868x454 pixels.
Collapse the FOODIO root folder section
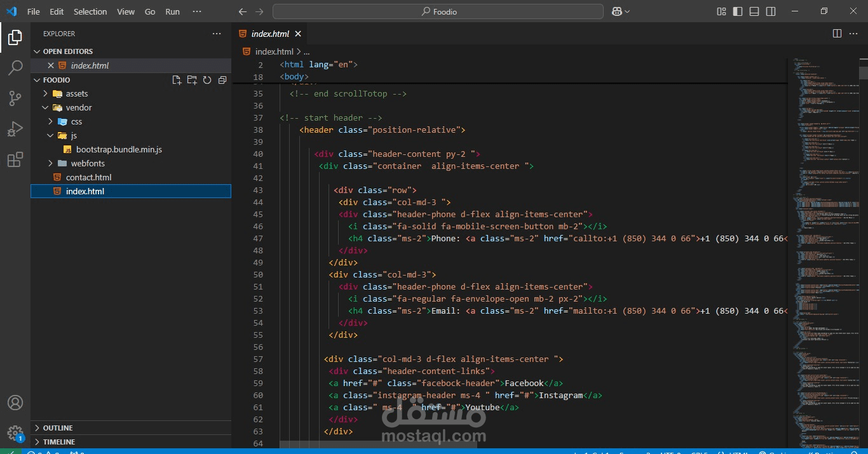click(x=36, y=80)
